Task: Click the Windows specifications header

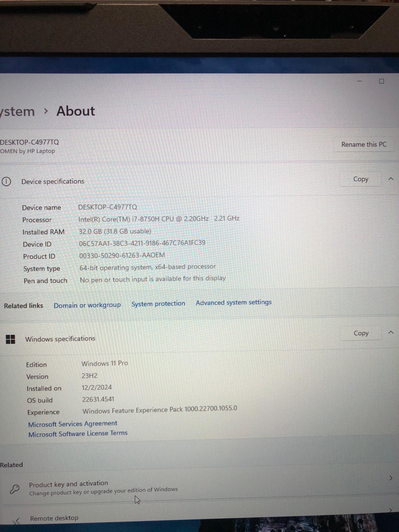Action: click(60, 339)
